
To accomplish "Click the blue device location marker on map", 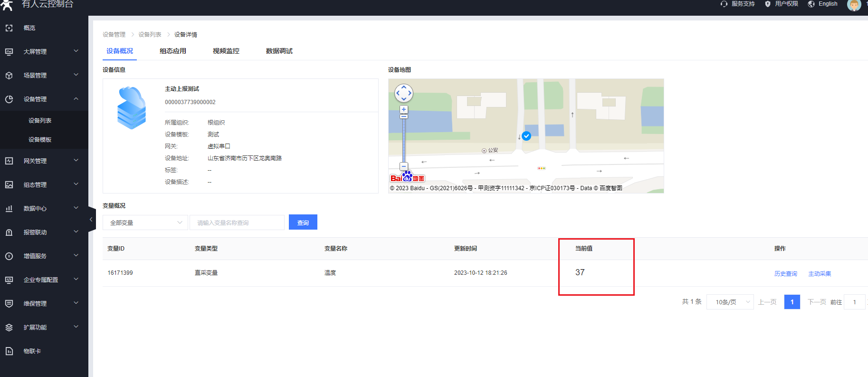I will [526, 136].
